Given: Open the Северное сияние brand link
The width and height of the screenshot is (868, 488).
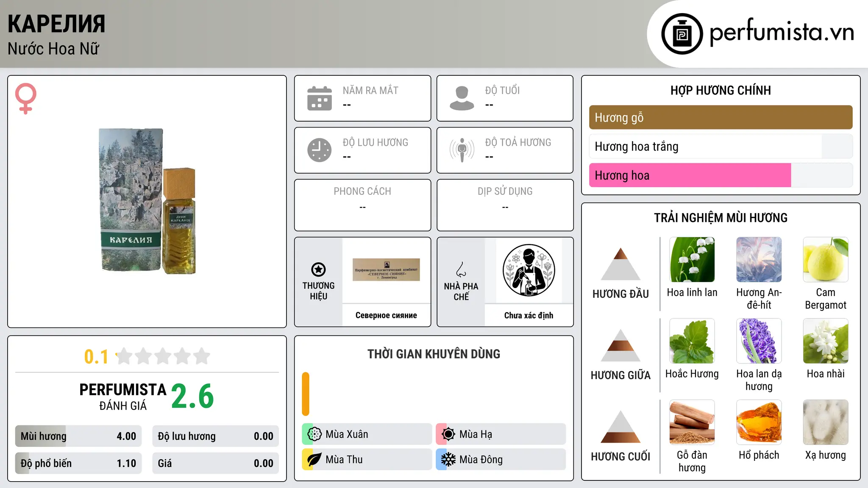Looking at the screenshot, I should (x=386, y=315).
